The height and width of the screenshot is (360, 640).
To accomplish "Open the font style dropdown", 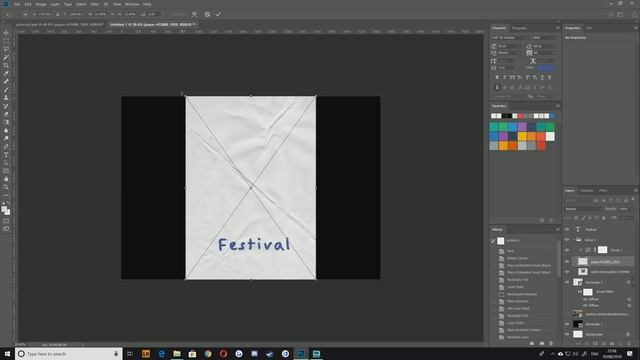I will point(544,38).
